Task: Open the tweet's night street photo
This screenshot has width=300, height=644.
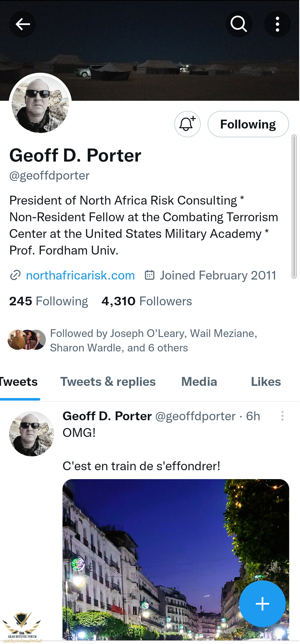Action: click(176, 560)
